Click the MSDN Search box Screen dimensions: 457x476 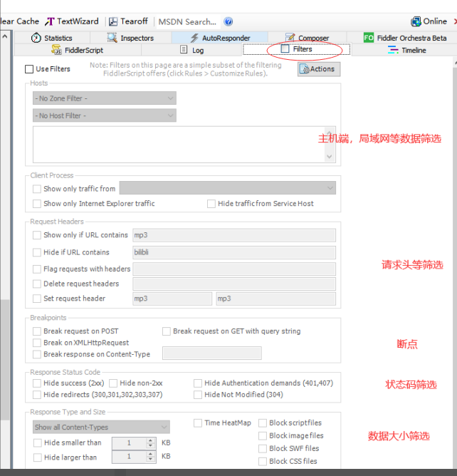click(187, 22)
